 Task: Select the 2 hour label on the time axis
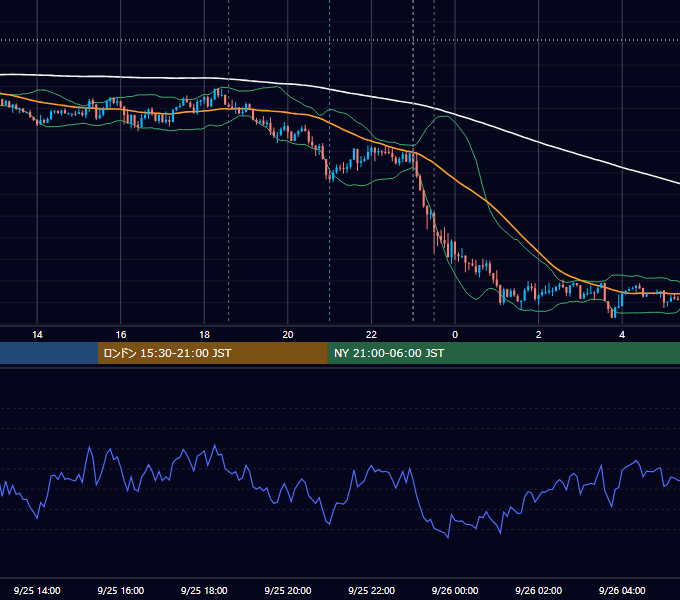[539, 335]
